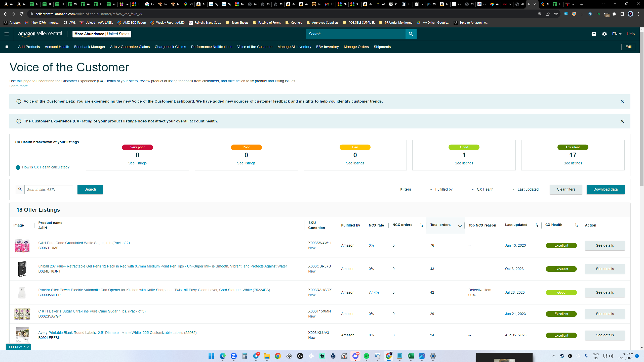Sort listings by Last updated column

[537, 225]
